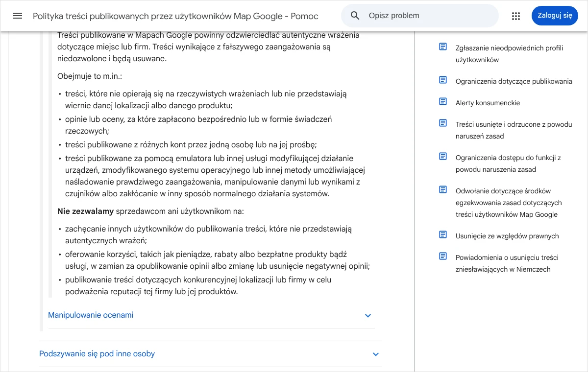Open Usunięcie ze względów prawnych link
Screen dimensions: 588x372
coord(507,236)
